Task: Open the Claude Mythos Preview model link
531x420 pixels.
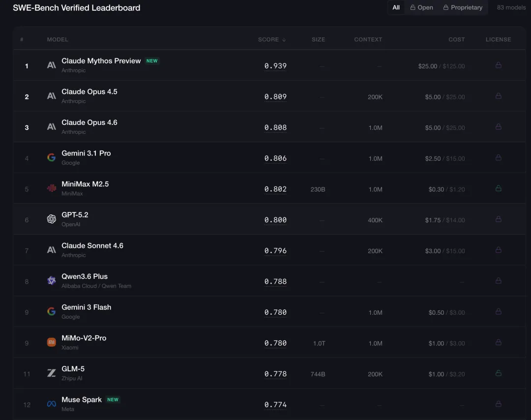Action: click(x=101, y=61)
